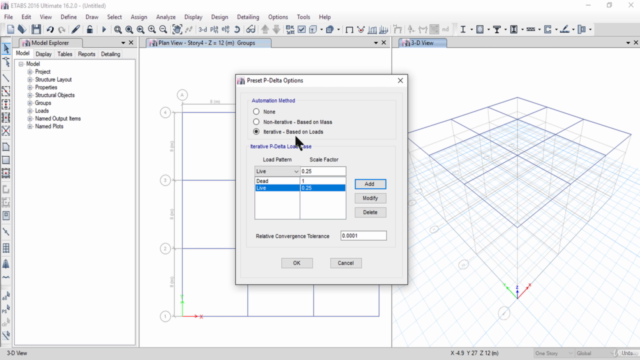Viewport: 640px width, 360px height.
Task: Click the Add button
Action: [370, 184]
